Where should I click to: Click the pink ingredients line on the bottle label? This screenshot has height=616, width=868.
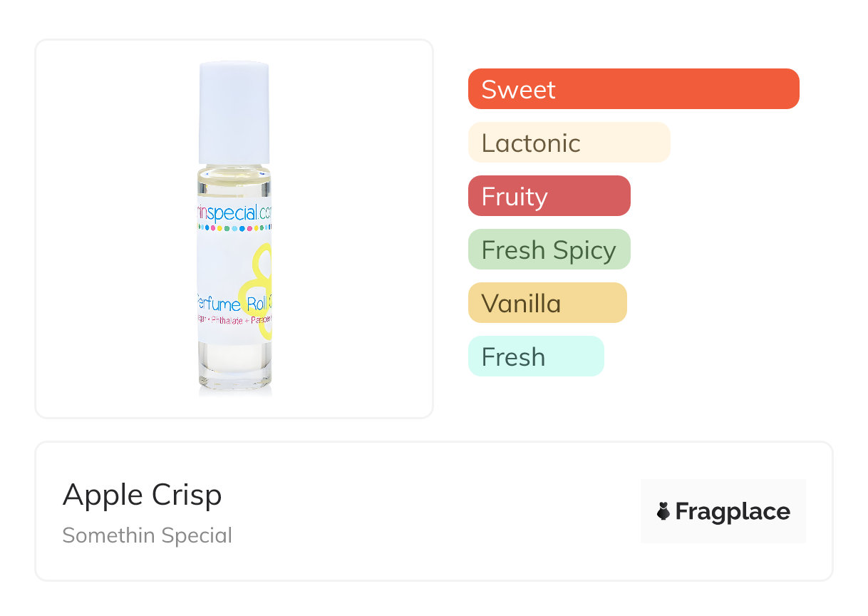point(234,322)
